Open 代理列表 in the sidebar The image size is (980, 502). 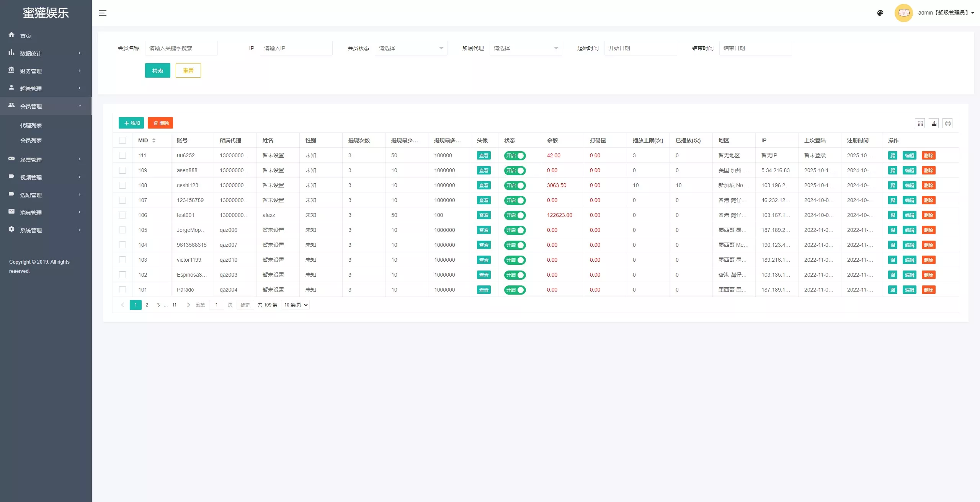tap(31, 125)
